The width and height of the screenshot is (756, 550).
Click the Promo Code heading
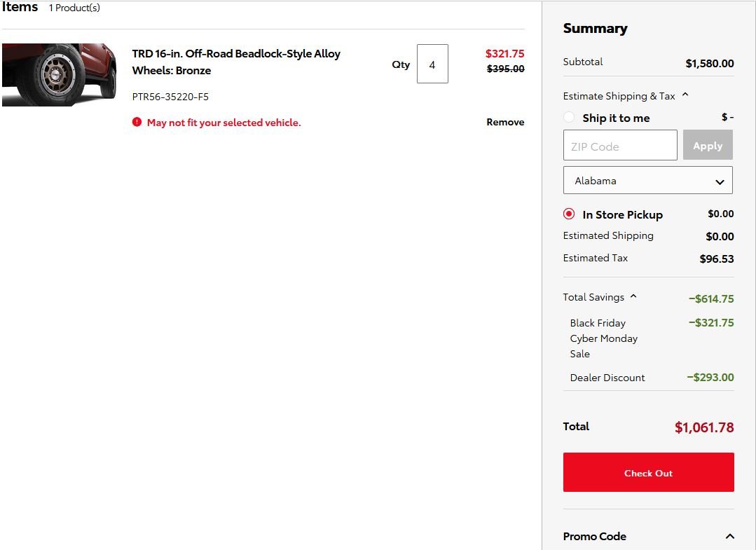pos(594,536)
